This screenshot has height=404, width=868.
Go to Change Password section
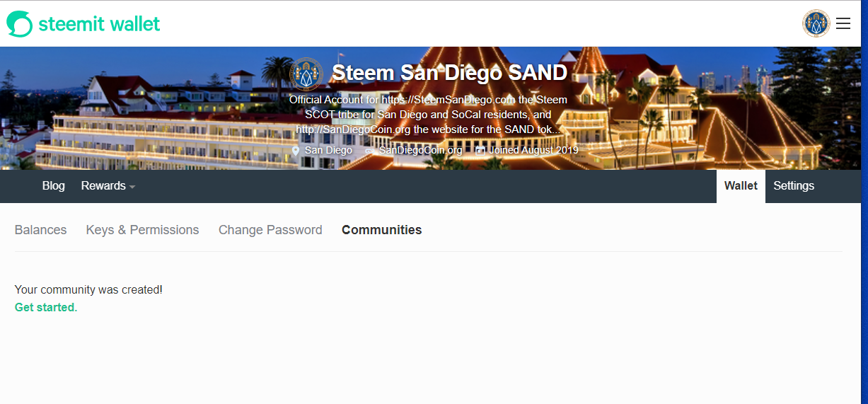pyautogui.click(x=270, y=230)
